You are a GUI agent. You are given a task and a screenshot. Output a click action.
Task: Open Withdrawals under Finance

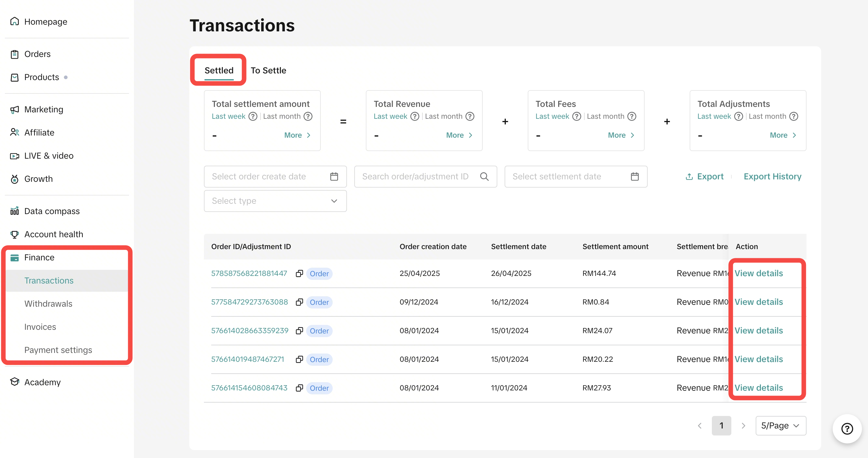(48, 304)
